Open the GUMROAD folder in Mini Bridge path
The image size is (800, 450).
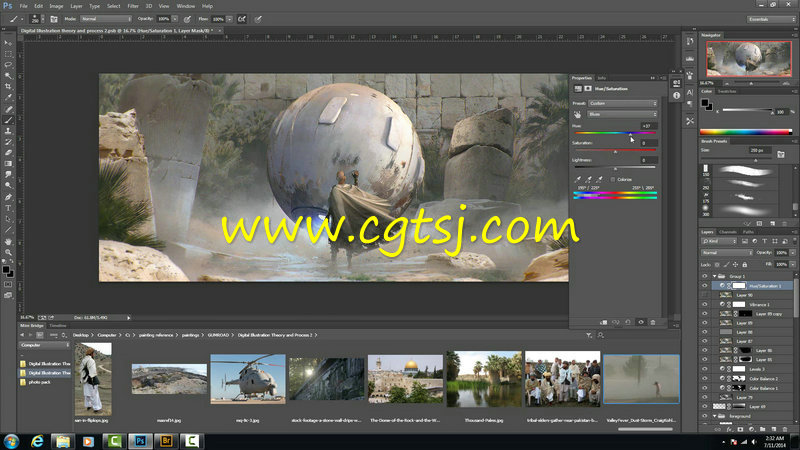(x=218, y=335)
